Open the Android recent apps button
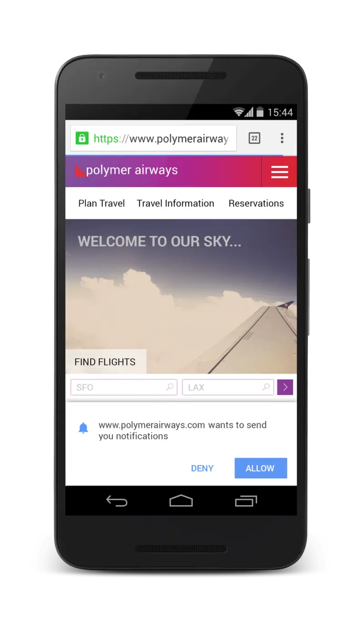Screen dimensions: 364x624 pyautogui.click(x=246, y=501)
